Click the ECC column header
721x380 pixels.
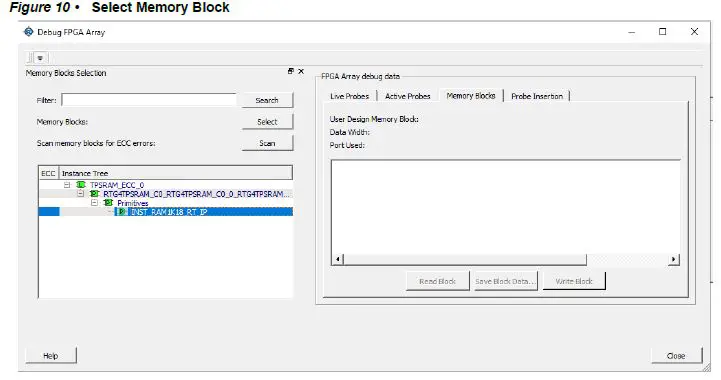pos(48,173)
